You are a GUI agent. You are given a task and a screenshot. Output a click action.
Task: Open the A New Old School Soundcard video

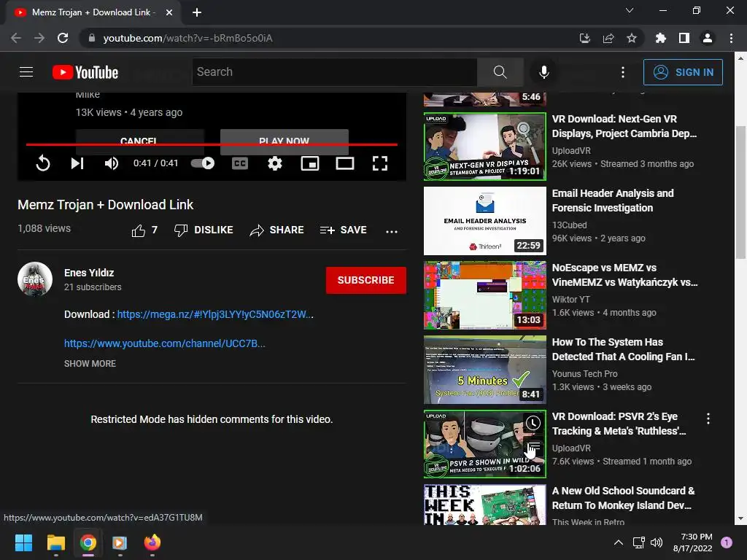623,497
